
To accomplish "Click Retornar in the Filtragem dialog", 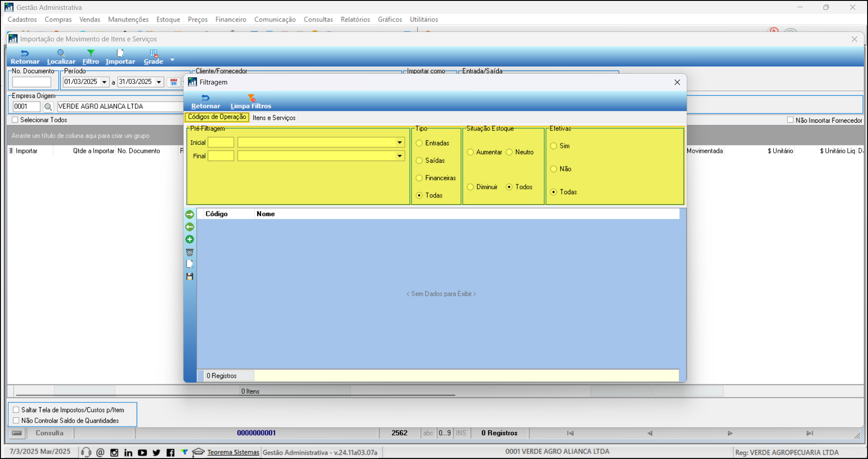I will coord(206,102).
